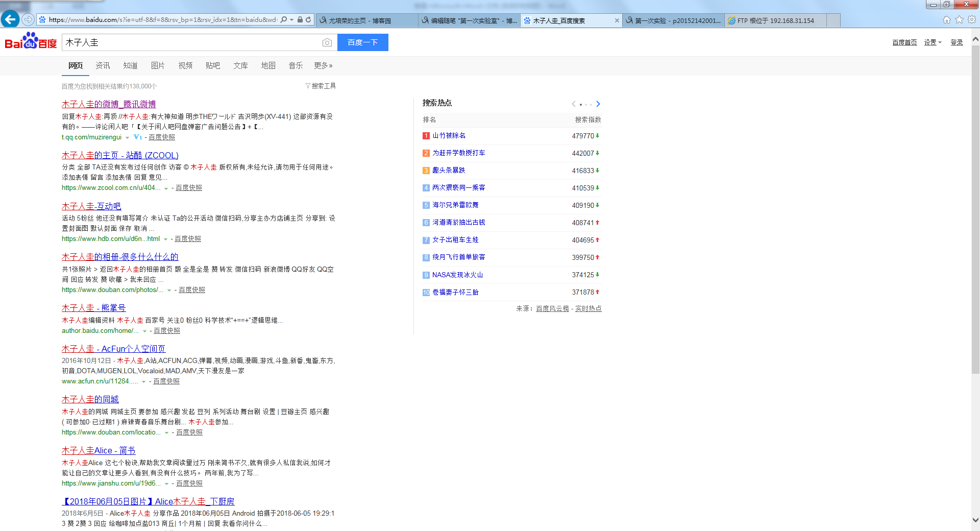
Task: Switch to the FTP 192.168.31.154 tab
Action: (775, 20)
